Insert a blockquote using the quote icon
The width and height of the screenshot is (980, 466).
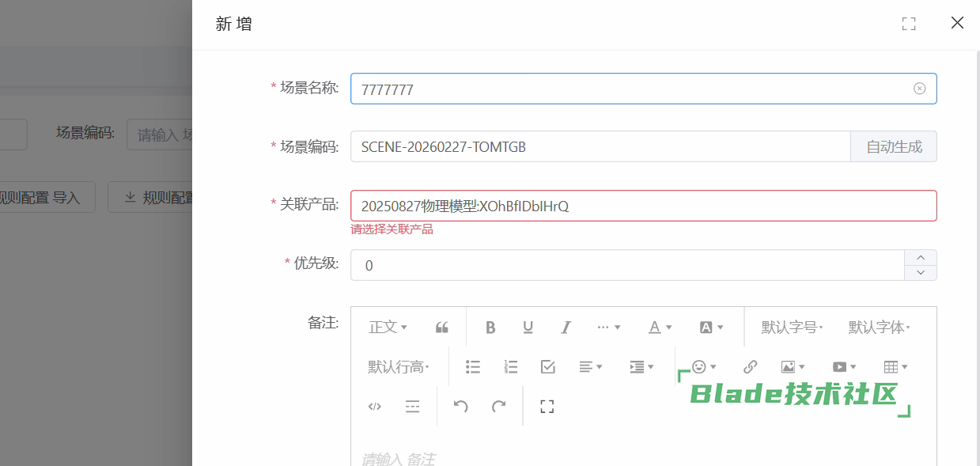tap(441, 326)
